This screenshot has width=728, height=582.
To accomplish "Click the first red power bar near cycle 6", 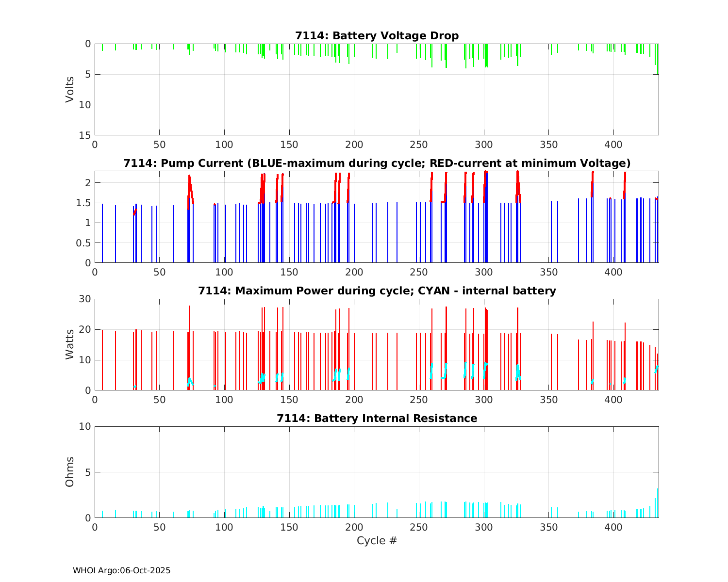I will click(x=102, y=359).
